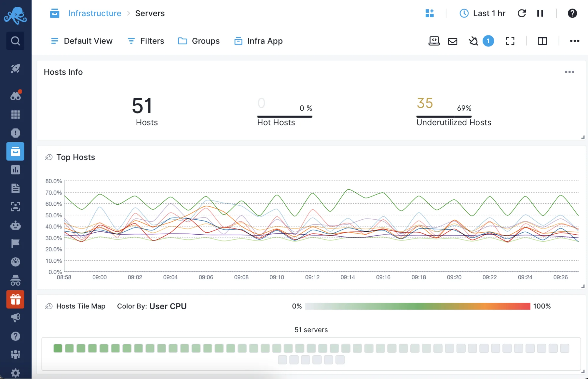This screenshot has width=588, height=379.
Task: Open the split view layout icon
Action: click(542, 41)
